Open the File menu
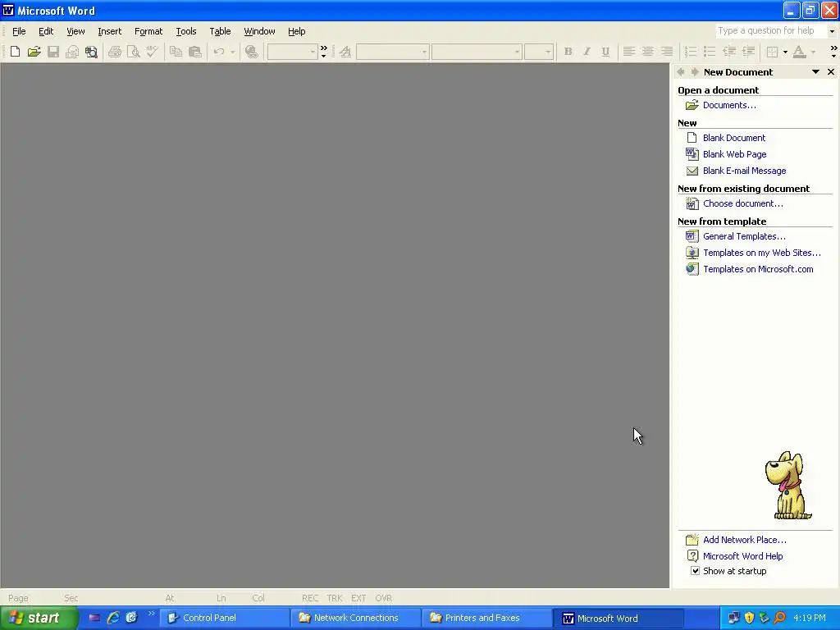The height and width of the screenshot is (630, 840). (x=19, y=31)
